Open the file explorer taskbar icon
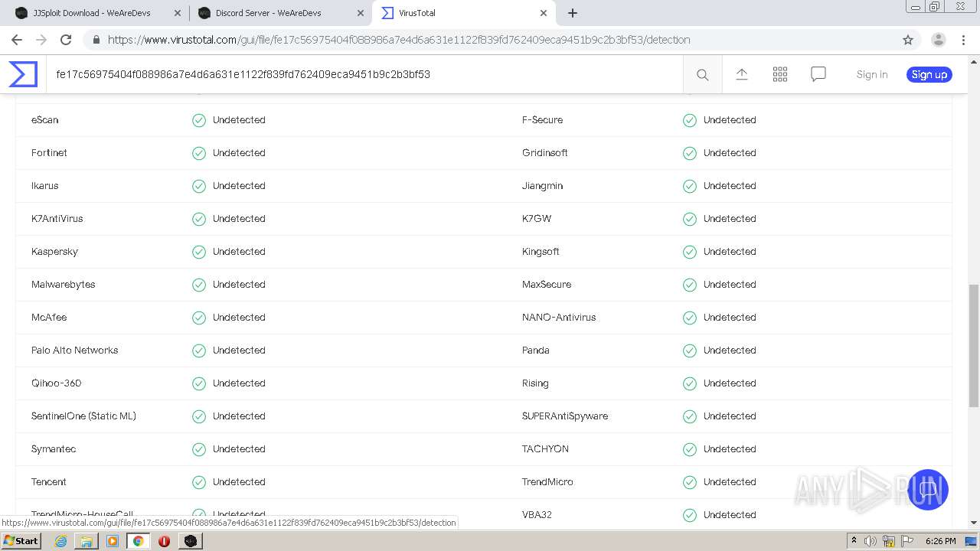Image resolution: width=980 pixels, height=551 pixels. [x=87, y=541]
